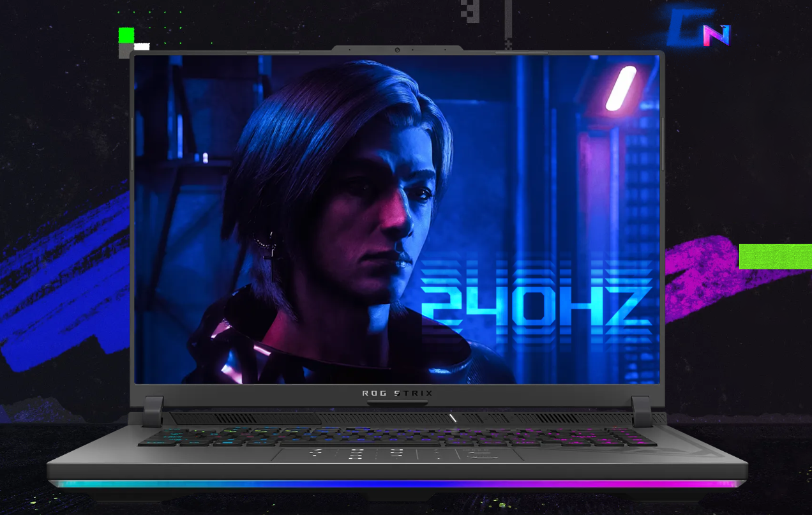Image resolution: width=812 pixels, height=515 pixels.
Task: Click the small white rectangle beside green square
Action: (142, 47)
